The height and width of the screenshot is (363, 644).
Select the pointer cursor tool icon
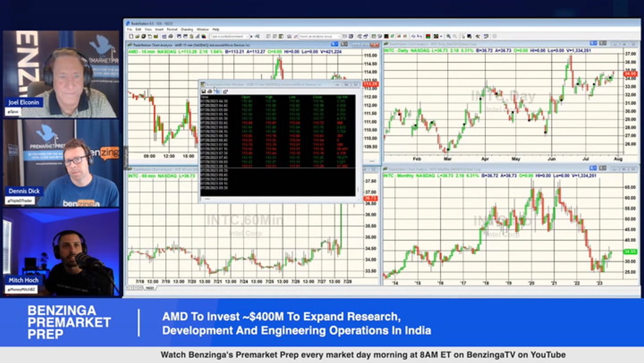[463, 36]
